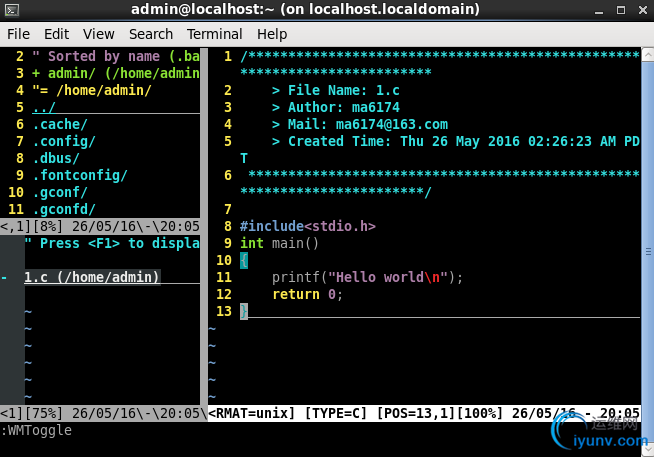Click the RMAT=unix] status bar entry
This screenshot has height=457, width=654.
pyautogui.click(x=252, y=414)
